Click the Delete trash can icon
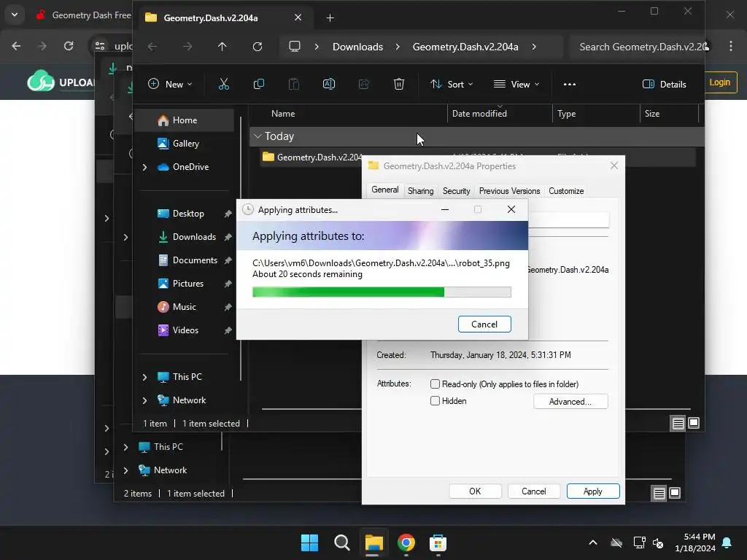The image size is (747, 560). [x=399, y=85]
